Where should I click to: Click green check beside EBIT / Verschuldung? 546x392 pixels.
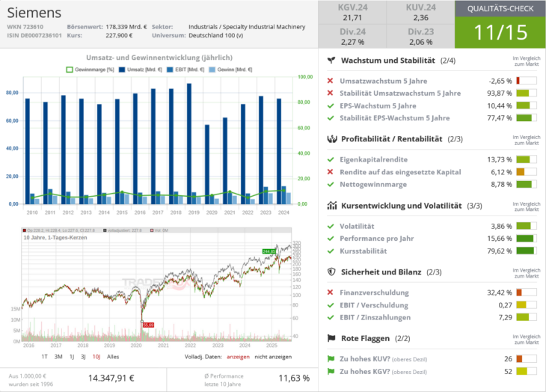(331, 305)
